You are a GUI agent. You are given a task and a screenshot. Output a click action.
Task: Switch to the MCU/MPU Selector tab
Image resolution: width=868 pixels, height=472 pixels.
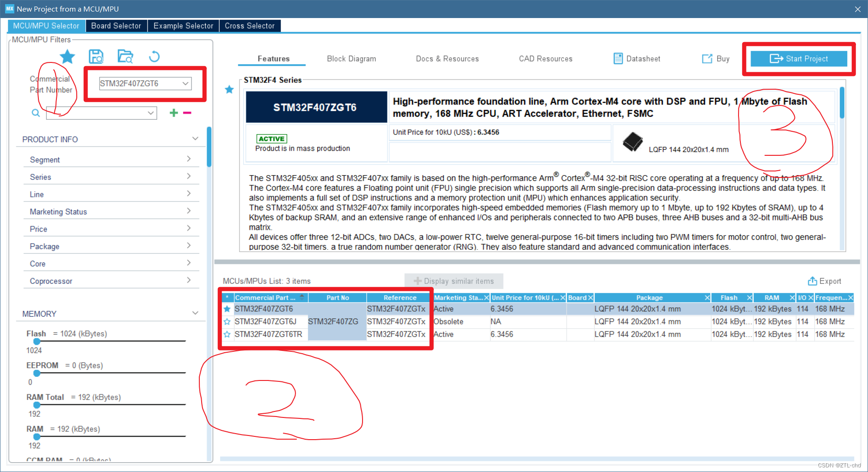pyautogui.click(x=46, y=26)
